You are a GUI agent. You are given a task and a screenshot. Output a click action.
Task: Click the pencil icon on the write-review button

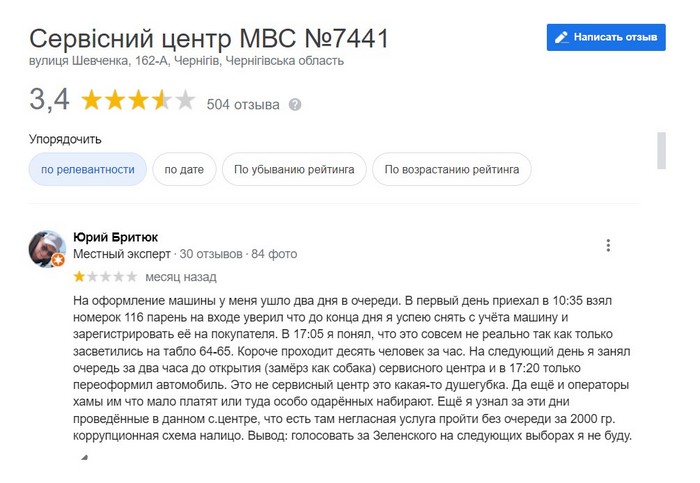coord(563,37)
